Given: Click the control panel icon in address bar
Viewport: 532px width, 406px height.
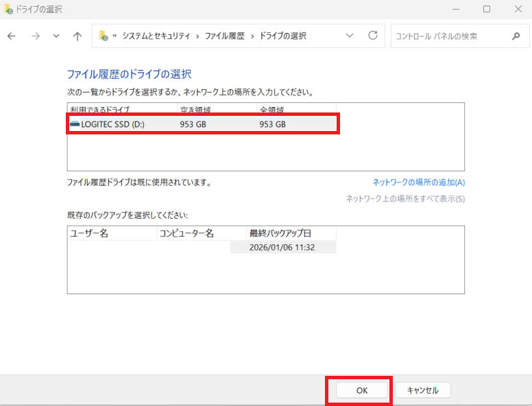Looking at the screenshot, I should (104, 36).
